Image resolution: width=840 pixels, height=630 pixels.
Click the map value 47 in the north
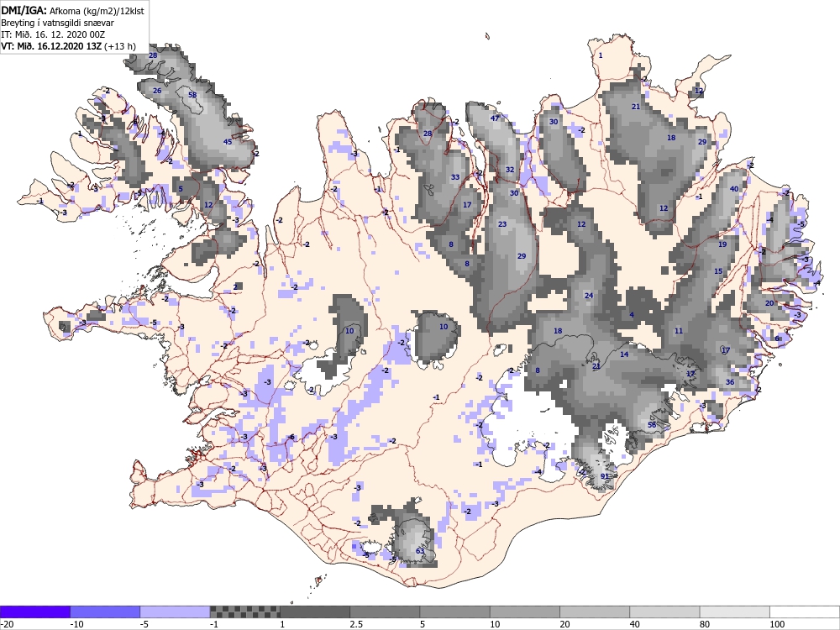coord(495,118)
